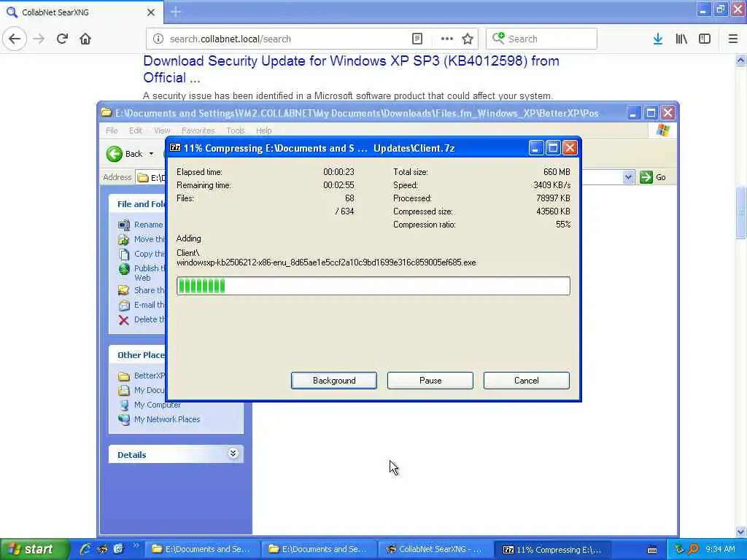The height and width of the screenshot is (560, 747).
Task: Open the KB4012598 security update link
Action: click(351, 69)
